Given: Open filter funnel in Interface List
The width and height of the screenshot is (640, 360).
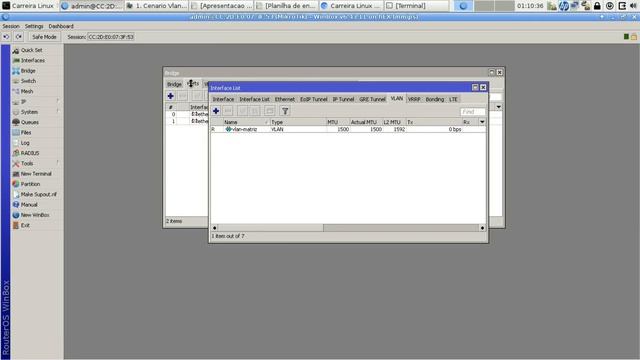Looking at the screenshot, I should pyautogui.click(x=285, y=111).
